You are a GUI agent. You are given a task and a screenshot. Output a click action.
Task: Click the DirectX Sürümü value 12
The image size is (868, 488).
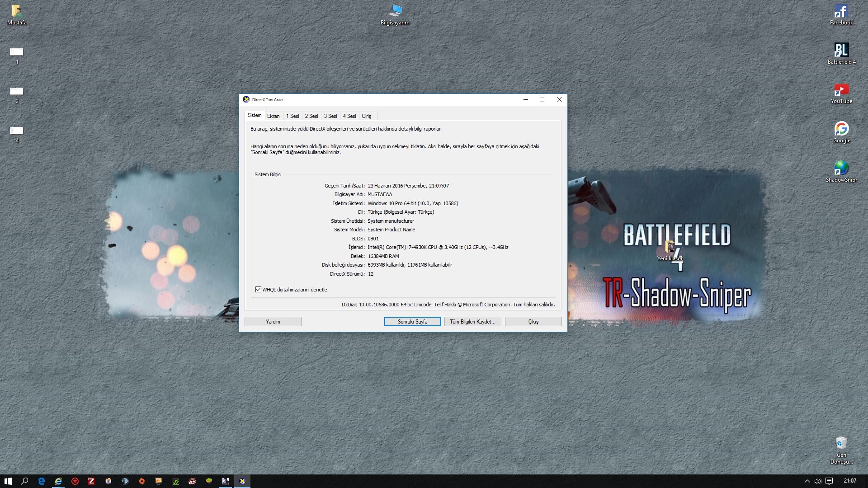click(371, 274)
